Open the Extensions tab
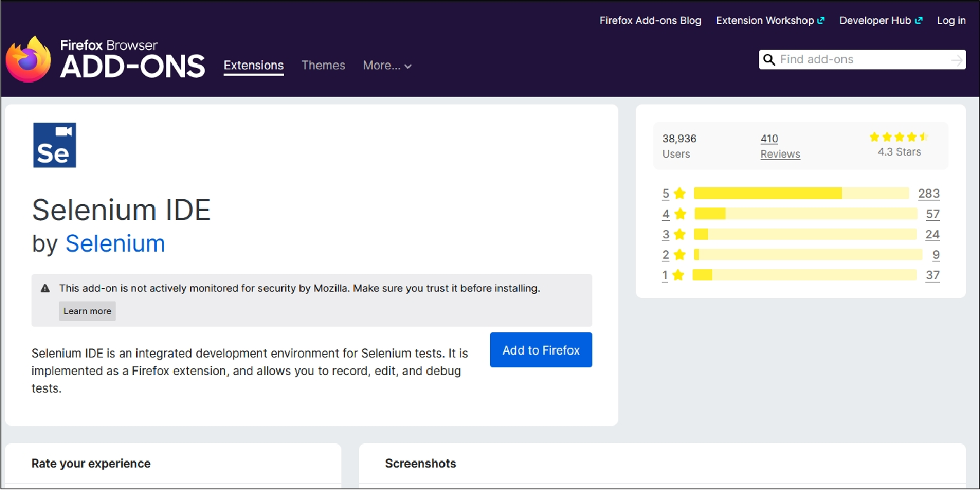980x490 pixels. point(254,65)
